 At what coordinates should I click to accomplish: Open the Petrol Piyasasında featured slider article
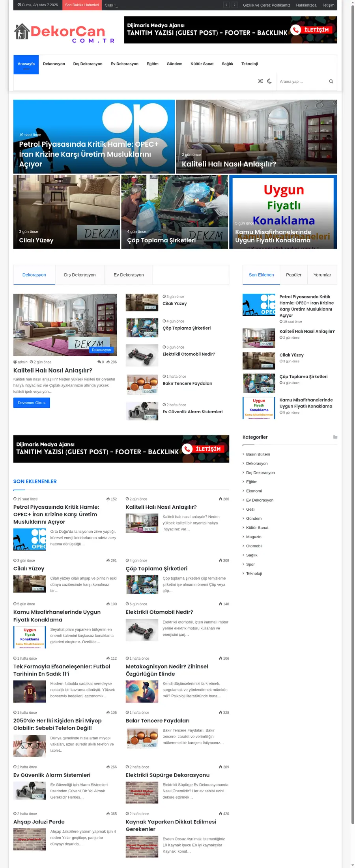pos(94,136)
